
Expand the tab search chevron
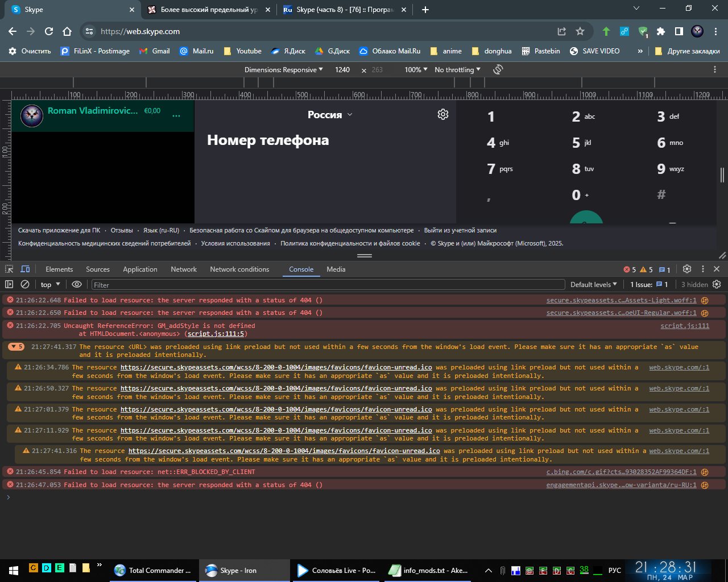point(637,9)
